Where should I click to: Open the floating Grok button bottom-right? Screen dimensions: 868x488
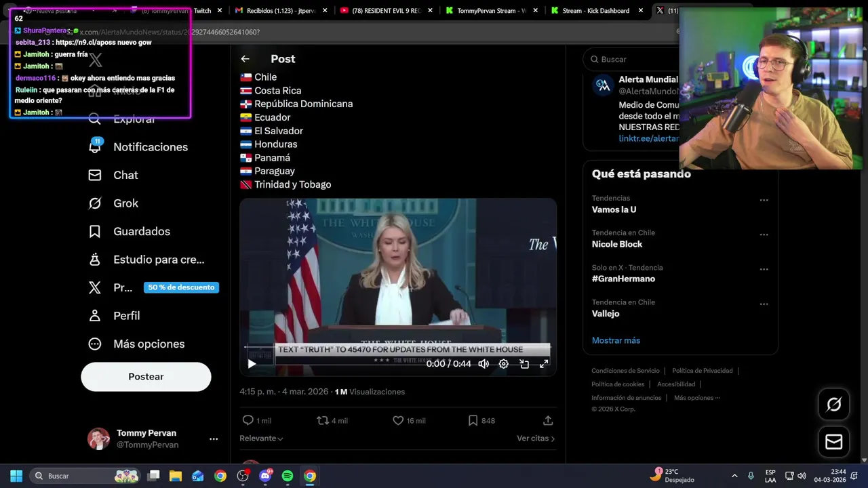pos(834,405)
